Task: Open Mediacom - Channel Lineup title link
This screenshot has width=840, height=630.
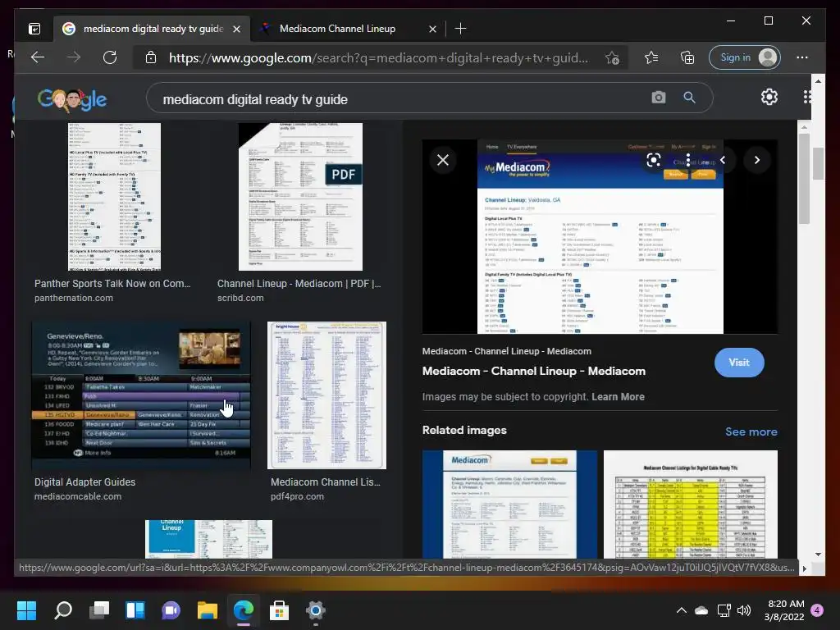Action: click(x=533, y=372)
